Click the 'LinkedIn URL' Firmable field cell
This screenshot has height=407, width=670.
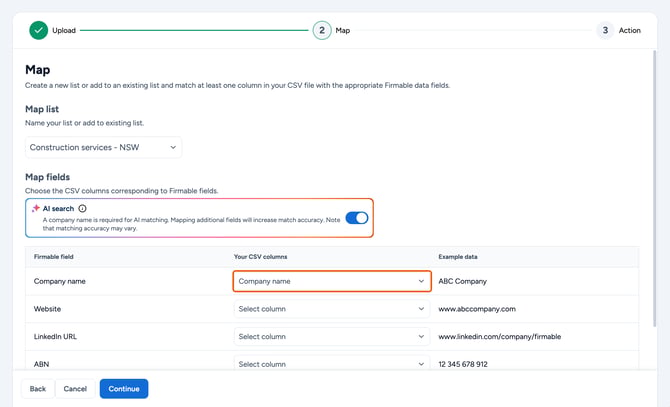click(55, 337)
